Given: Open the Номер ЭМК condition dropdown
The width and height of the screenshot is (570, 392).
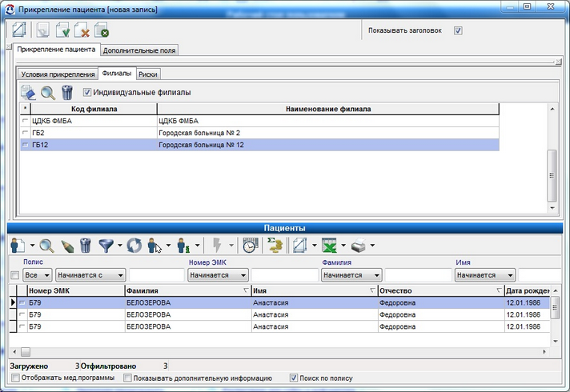Looking at the screenshot, I should coord(218,275).
